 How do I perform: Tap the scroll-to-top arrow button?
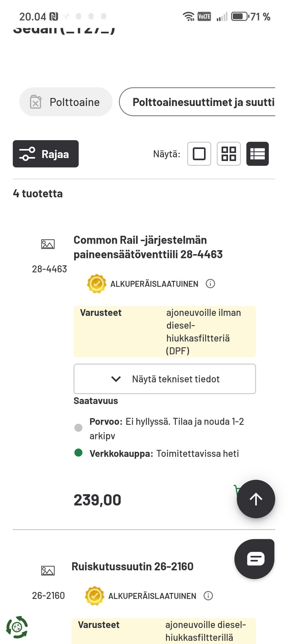pos(256,499)
